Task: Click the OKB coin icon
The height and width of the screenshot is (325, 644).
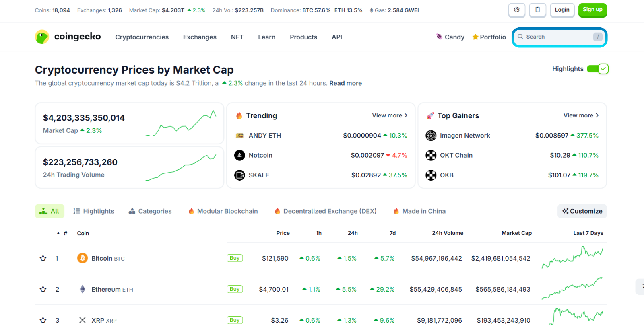Action: [x=431, y=175]
